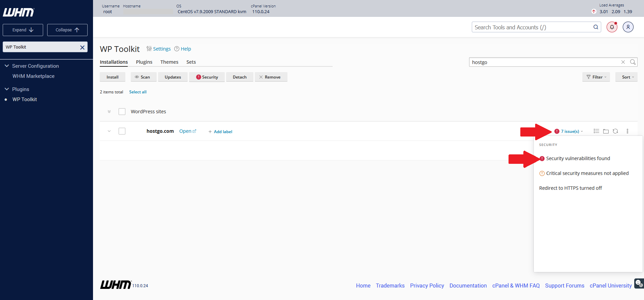Open cPanel & WHM FAQ link
This screenshot has width=644, height=300.
tap(516, 286)
